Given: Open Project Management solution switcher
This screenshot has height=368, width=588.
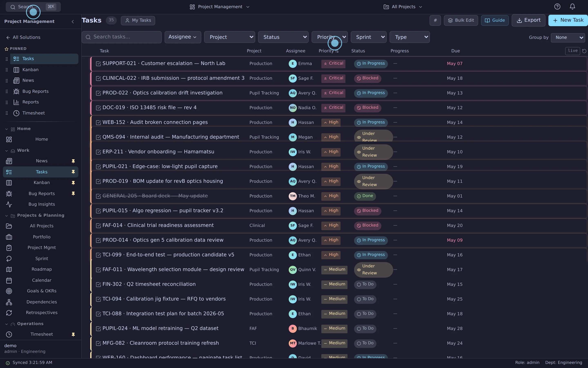Looking at the screenshot, I should click(x=220, y=7).
